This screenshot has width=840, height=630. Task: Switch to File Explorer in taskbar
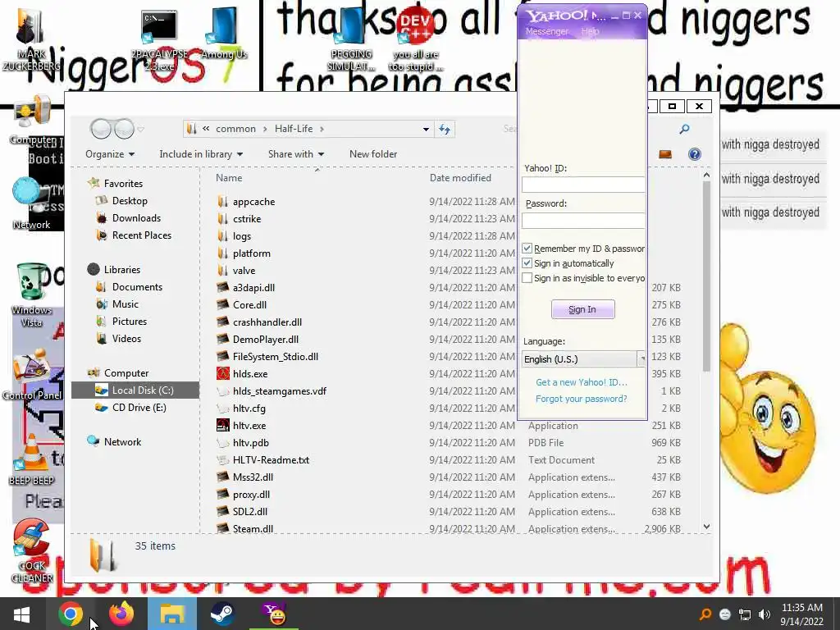172,614
